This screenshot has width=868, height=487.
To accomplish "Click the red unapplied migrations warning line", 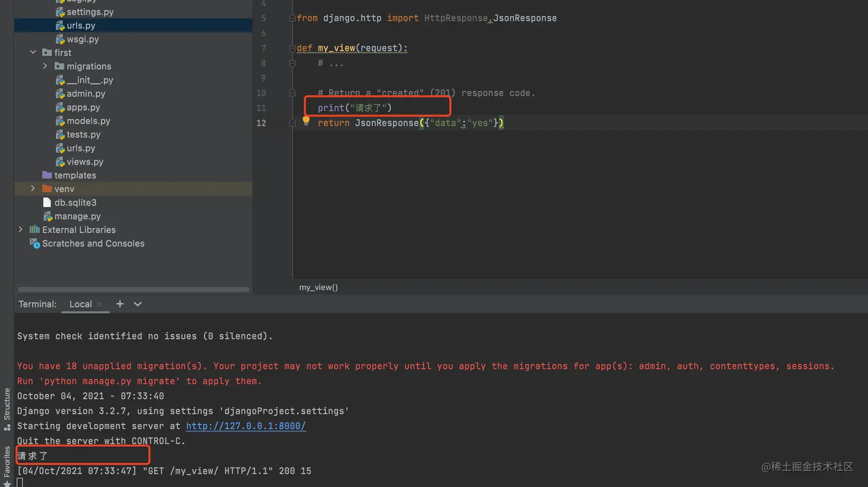I will point(426,366).
